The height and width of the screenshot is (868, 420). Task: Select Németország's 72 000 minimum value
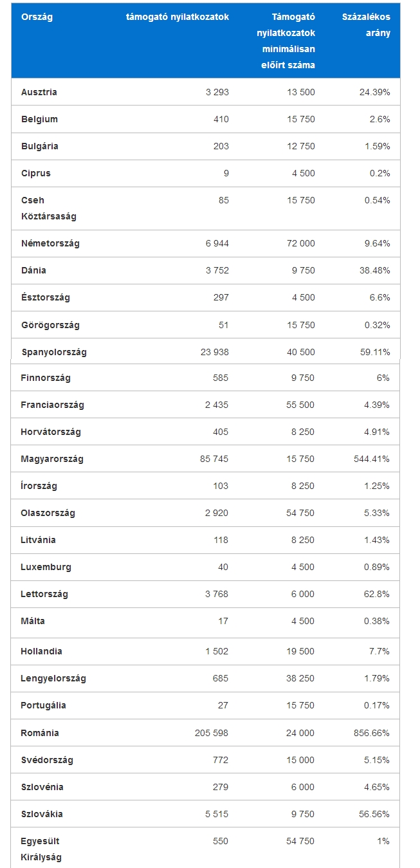pyautogui.click(x=300, y=243)
